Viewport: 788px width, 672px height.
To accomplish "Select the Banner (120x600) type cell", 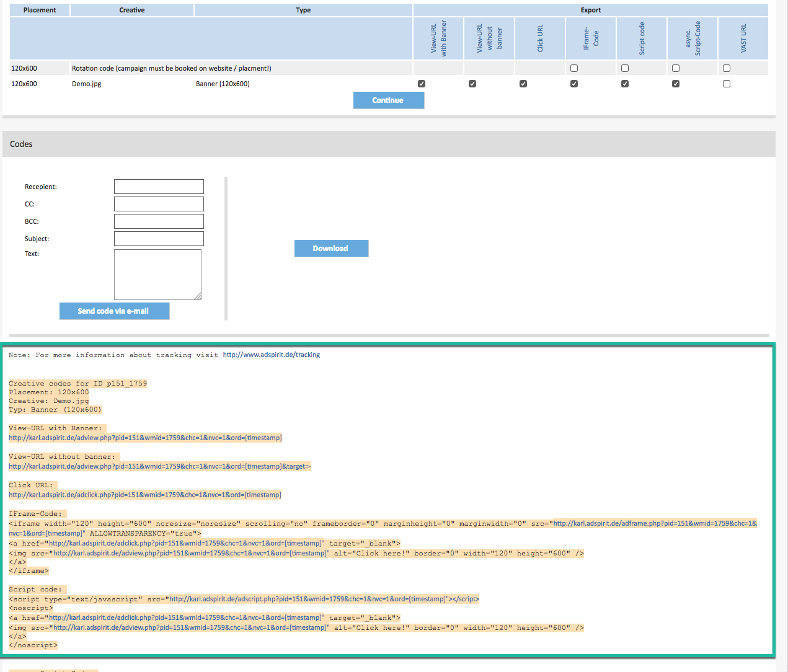I will pyautogui.click(x=223, y=84).
